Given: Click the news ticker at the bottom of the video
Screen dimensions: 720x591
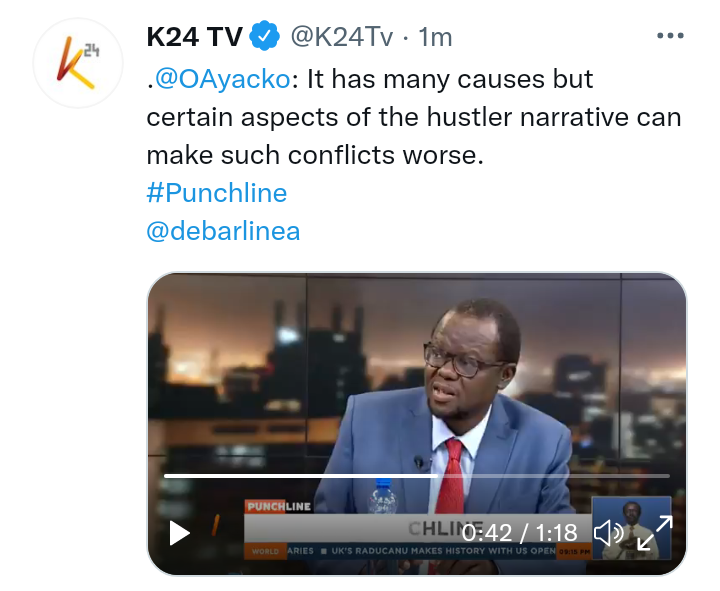Looking at the screenshot, I should pyautogui.click(x=418, y=551).
